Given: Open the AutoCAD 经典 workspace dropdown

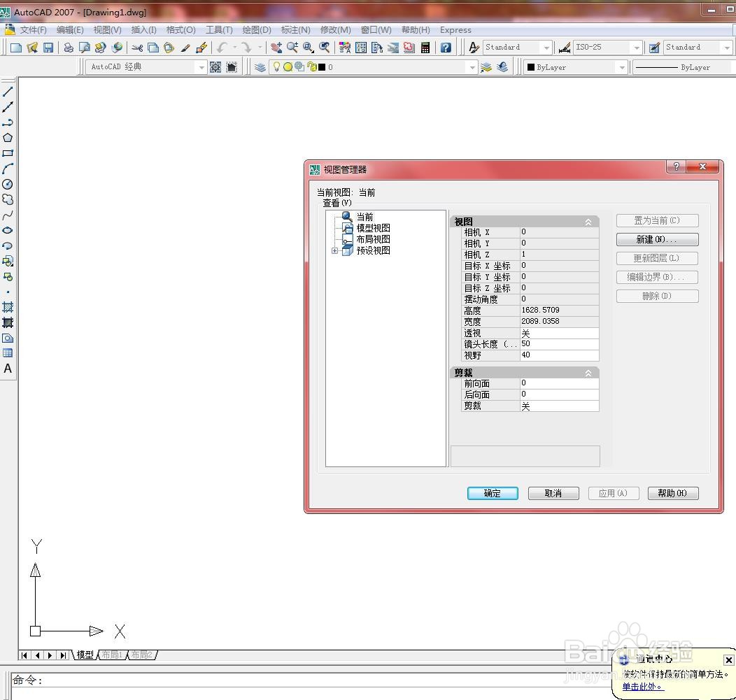Looking at the screenshot, I should tap(201, 68).
